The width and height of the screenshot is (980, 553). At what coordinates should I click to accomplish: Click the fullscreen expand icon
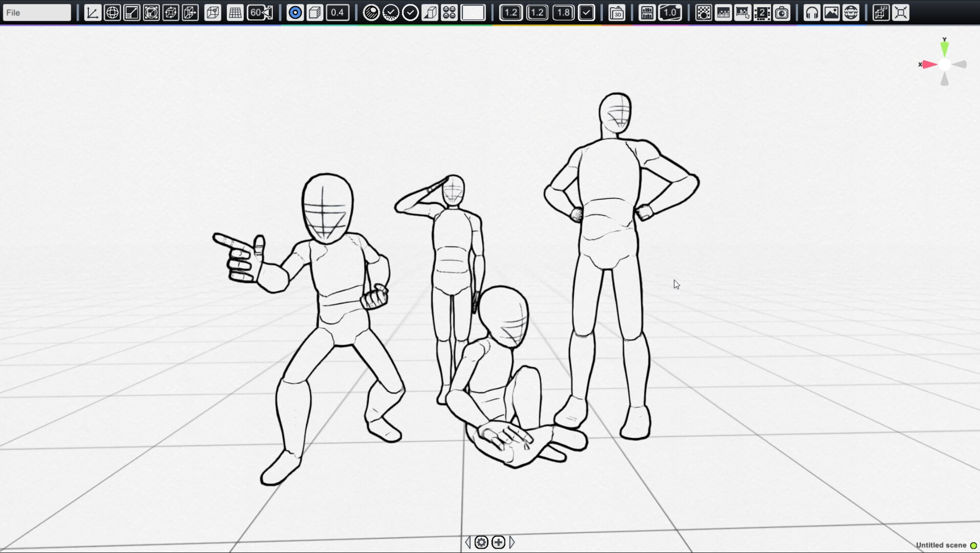pos(901,13)
